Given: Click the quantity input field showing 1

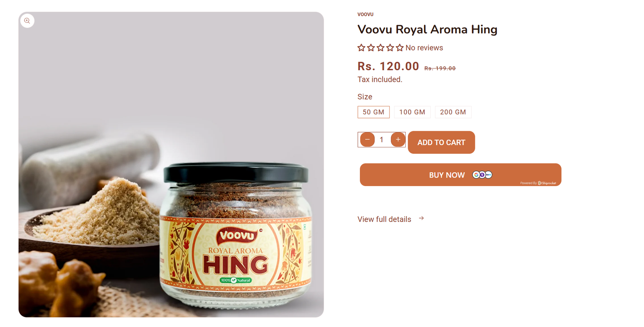Looking at the screenshot, I should pos(382,140).
